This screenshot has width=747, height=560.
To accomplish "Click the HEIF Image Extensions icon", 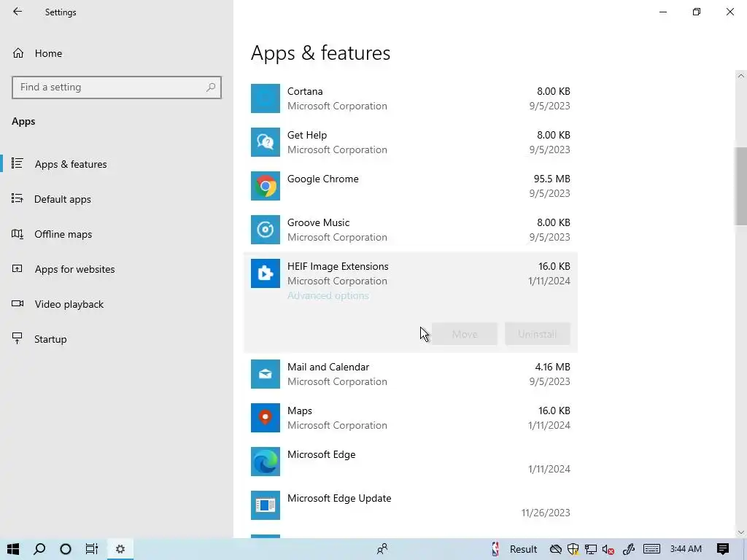I will [x=266, y=274].
